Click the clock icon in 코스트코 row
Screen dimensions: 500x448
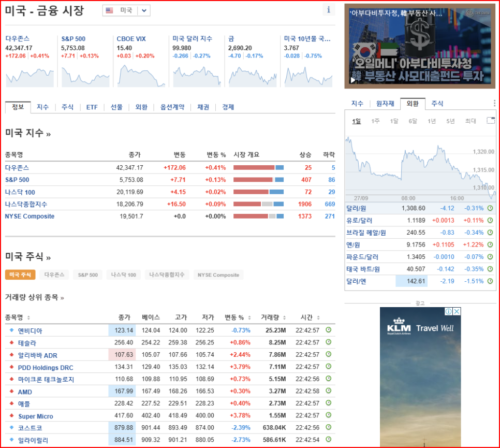pos(329,427)
